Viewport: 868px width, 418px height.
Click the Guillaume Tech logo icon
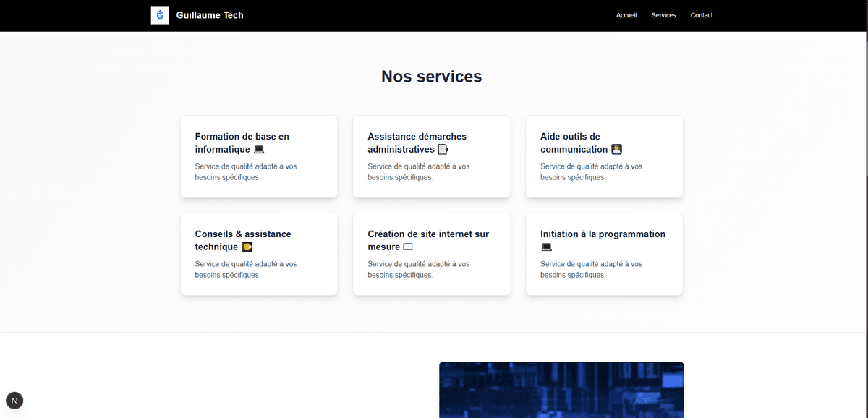pyautogui.click(x=160, y=14)
